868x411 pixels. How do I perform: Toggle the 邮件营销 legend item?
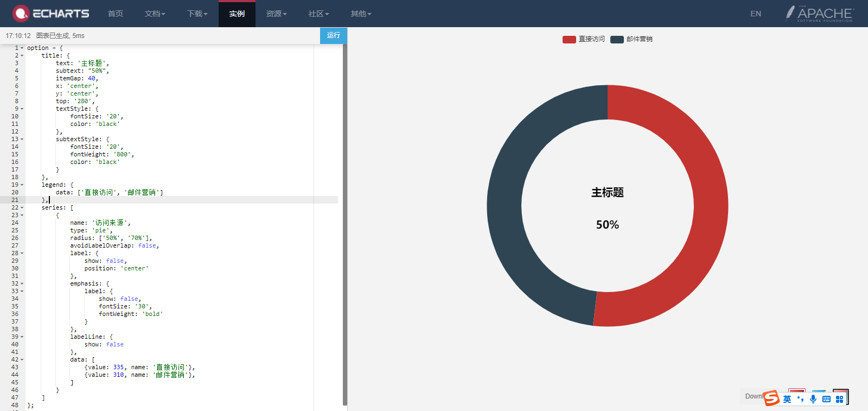point(631,39)
